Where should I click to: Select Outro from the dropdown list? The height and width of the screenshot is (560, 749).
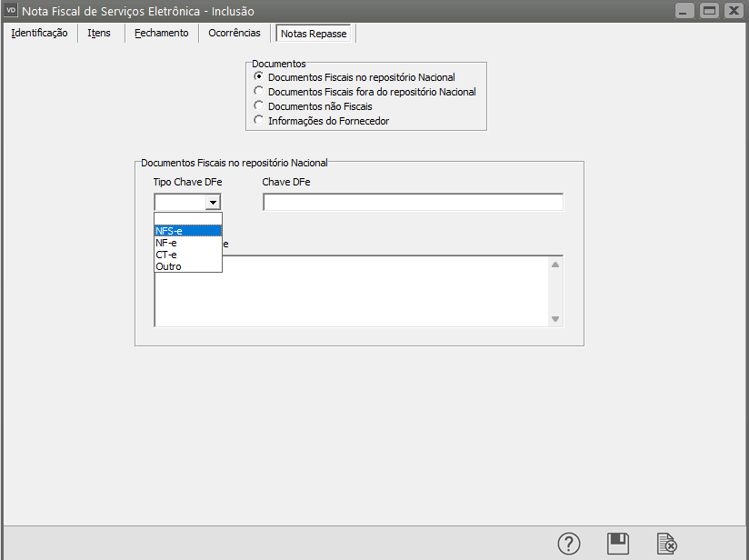tap(187, 266)
